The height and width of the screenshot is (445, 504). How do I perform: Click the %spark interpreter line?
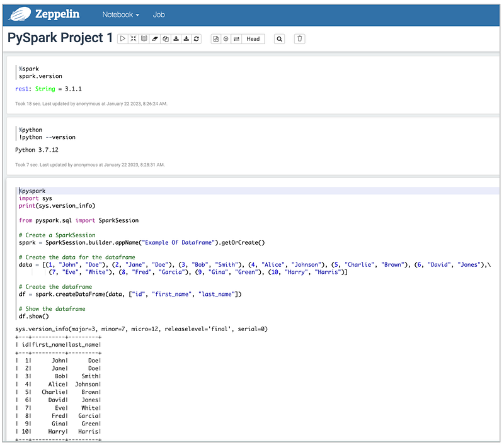[x=29, y=69]
